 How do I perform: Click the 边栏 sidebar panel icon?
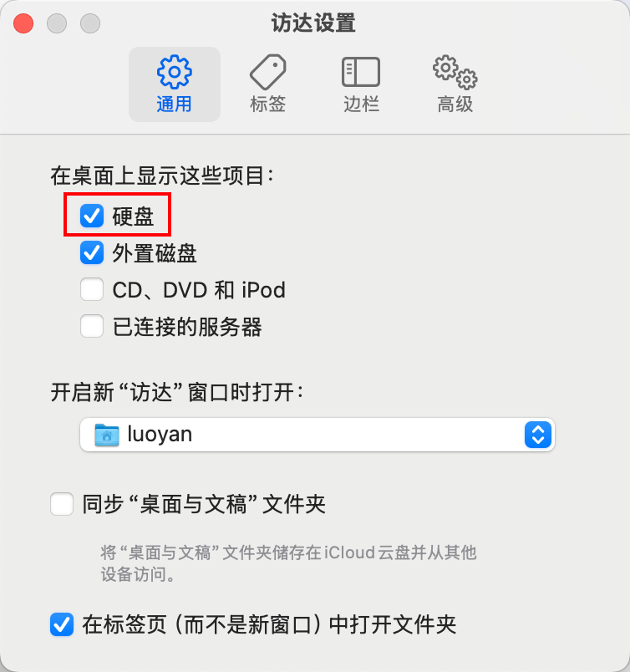(x=361, y=72)
